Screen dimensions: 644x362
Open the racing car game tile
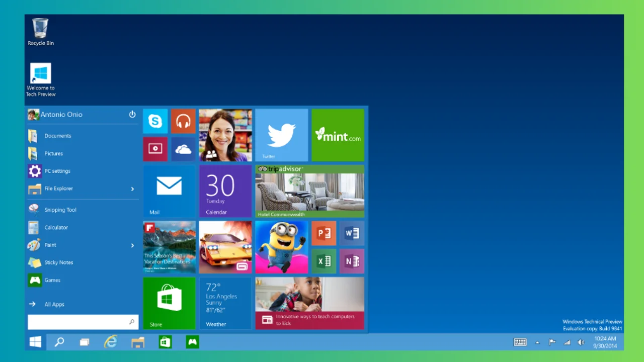point(225,247)
